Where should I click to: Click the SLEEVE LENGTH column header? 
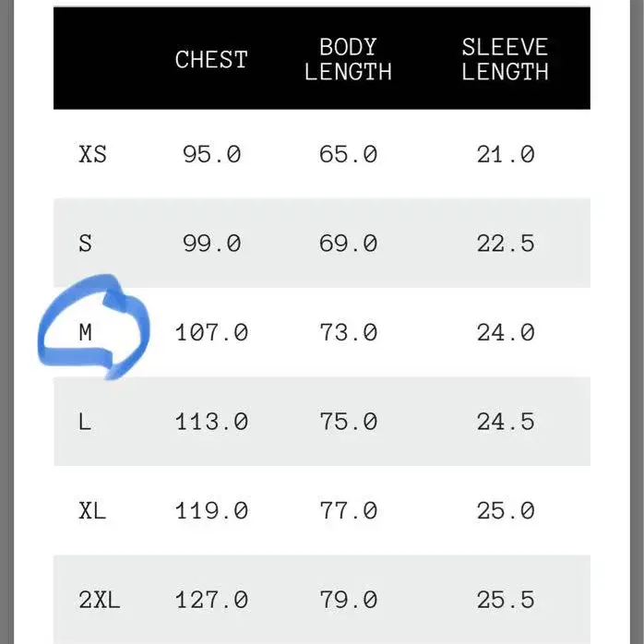505,59
